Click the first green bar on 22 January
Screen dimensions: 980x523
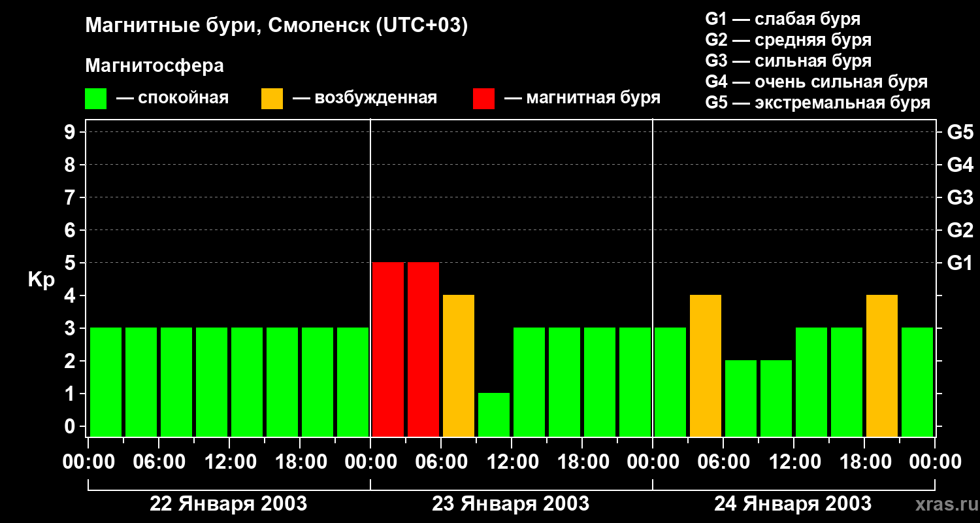(x=106, y=382)
